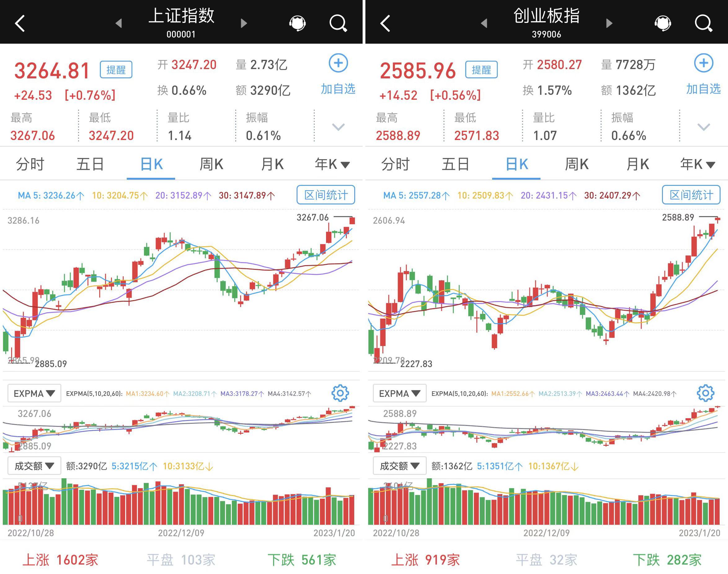Tap 平盘 32家 count for 创业板指

coord(546,560)
